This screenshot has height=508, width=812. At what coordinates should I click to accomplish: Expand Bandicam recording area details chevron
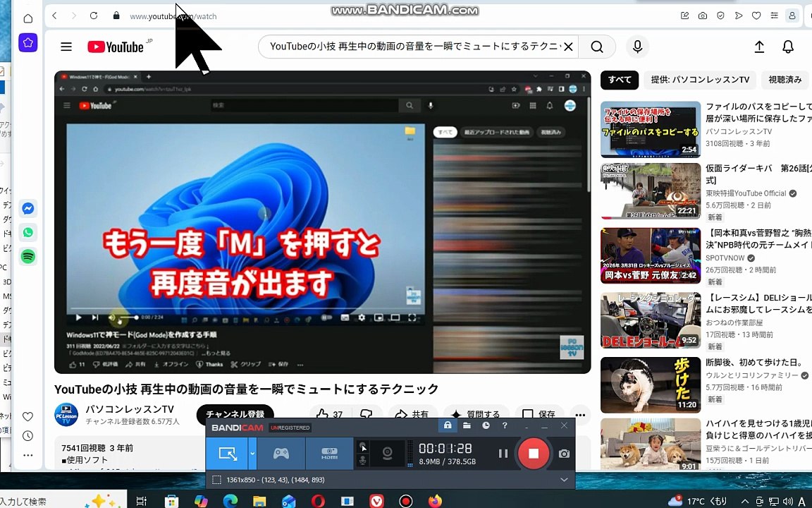[564, 480]
